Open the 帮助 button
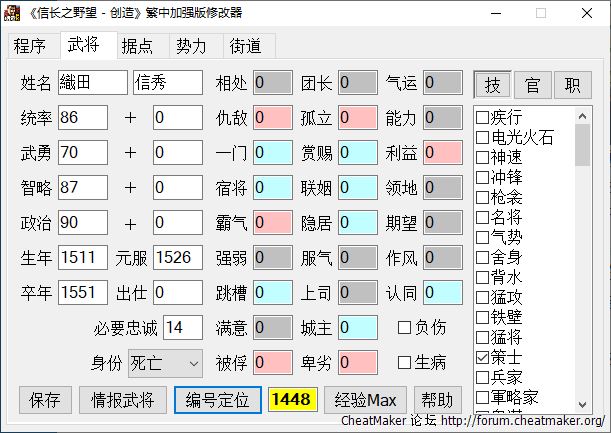This screenshot has width=611, height=433. click(x=439, y=400)
